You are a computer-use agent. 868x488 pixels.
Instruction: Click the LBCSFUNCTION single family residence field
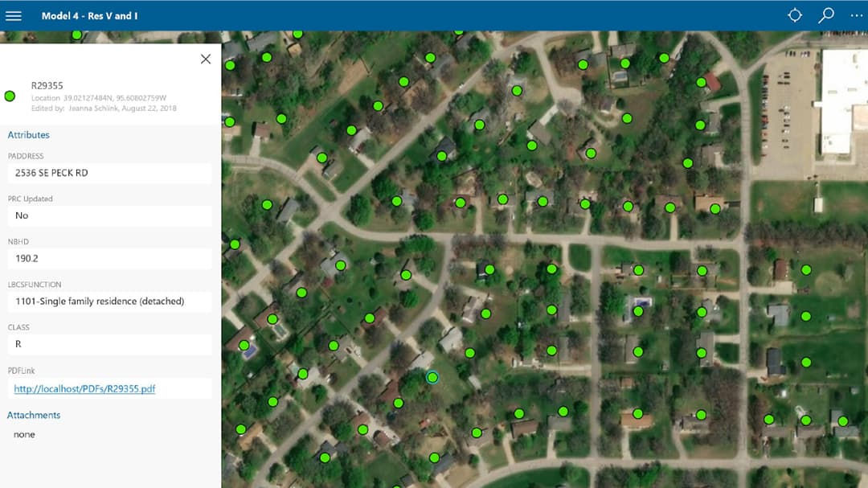pos(109,301)
